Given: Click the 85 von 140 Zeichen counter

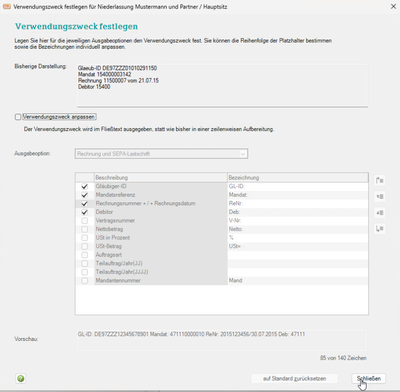Looking at the screenshot, I should click(x=343, y=358).
